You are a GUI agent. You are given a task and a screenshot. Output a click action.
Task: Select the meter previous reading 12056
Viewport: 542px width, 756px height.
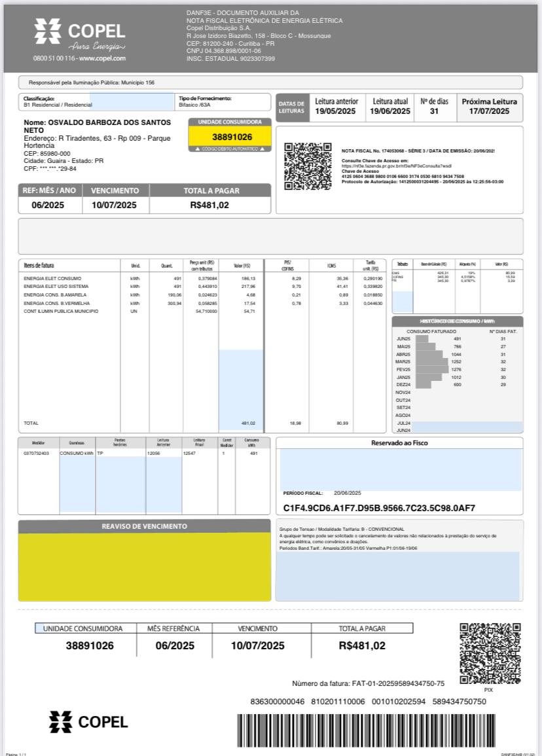coord(153,453)
